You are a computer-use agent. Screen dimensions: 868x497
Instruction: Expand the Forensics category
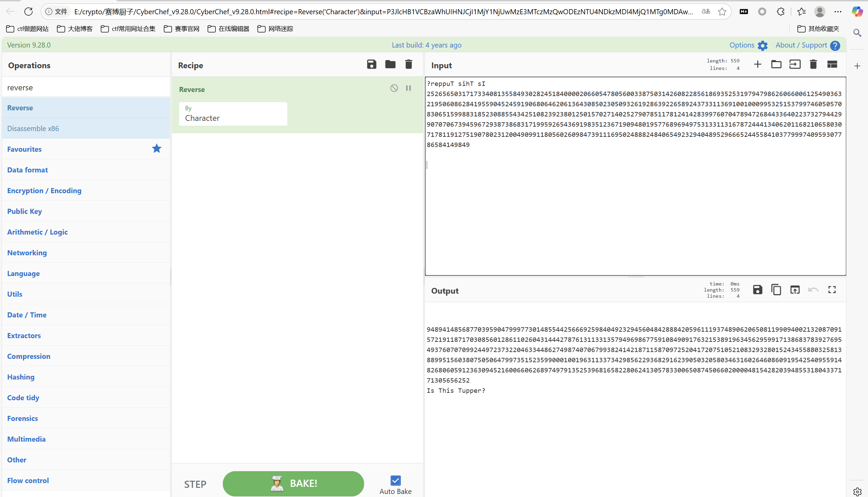pyautogui.click(x=86, y=419)
